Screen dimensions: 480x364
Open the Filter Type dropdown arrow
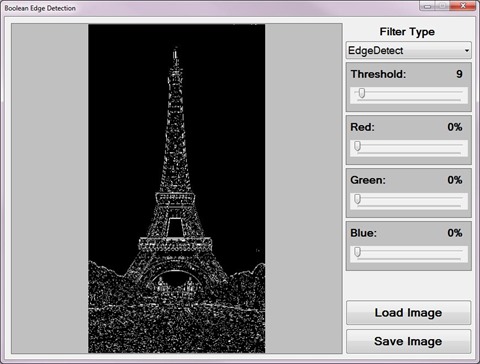pos(467,51)
